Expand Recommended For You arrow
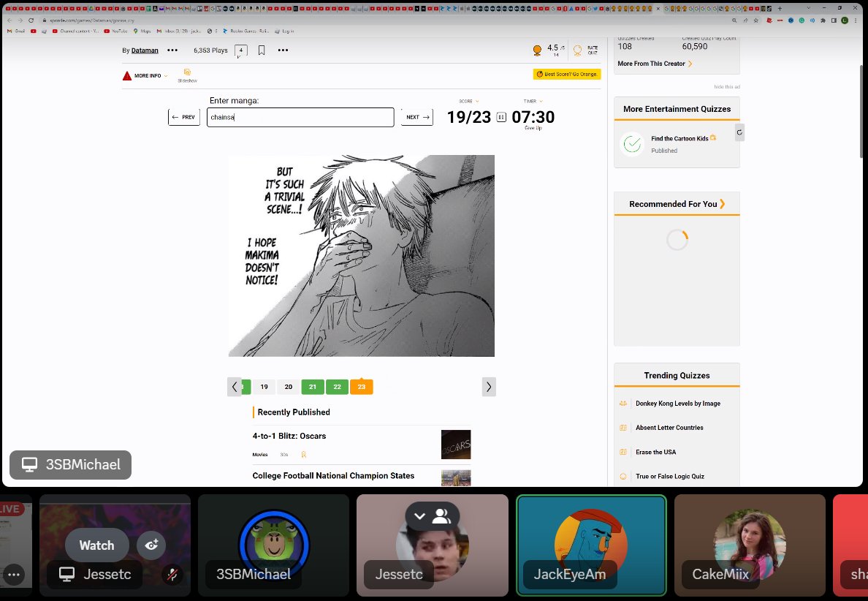 [722, 204]
